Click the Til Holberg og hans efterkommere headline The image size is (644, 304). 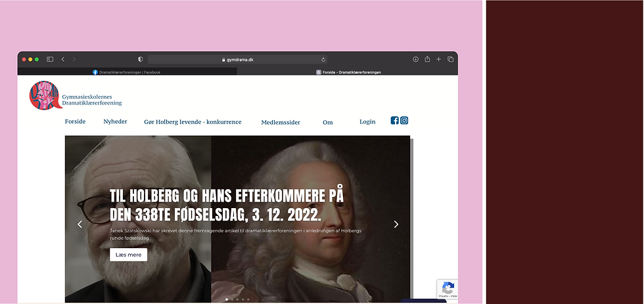[x=226, y=205]
